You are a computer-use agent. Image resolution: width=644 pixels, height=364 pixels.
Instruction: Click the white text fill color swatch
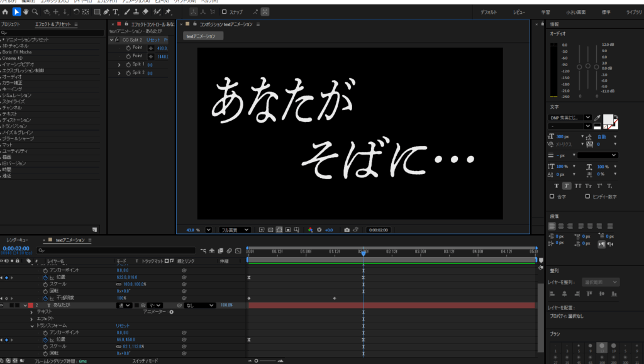click(x=608, y=118)
